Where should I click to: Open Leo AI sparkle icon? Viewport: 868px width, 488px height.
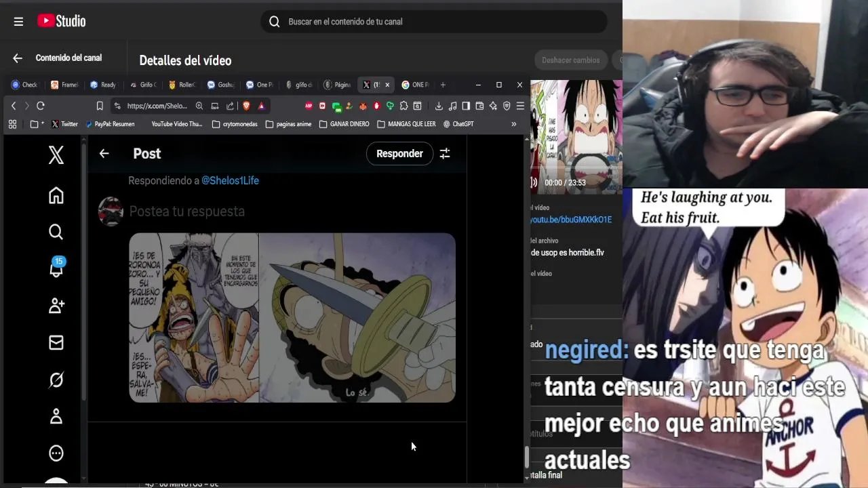(x=493, y=106)
